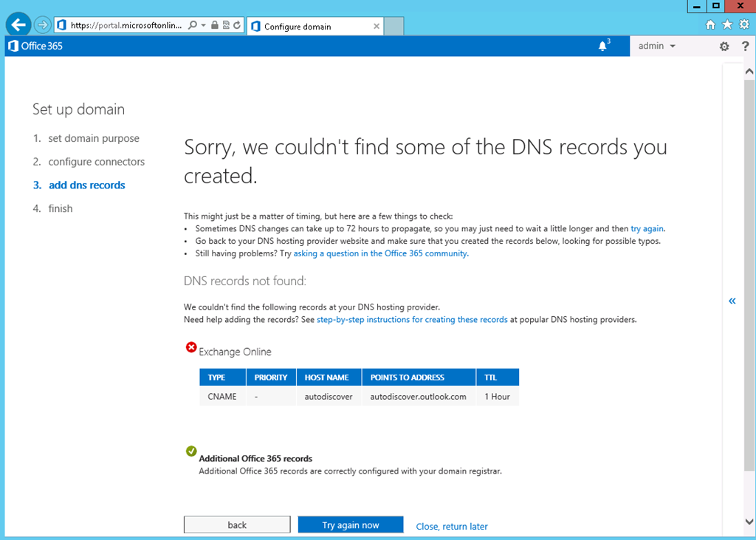Open 'asking a question in the Office 365 community' link
Image resolution: width=756 pixels, height=540 pixels.
(380, 253)
